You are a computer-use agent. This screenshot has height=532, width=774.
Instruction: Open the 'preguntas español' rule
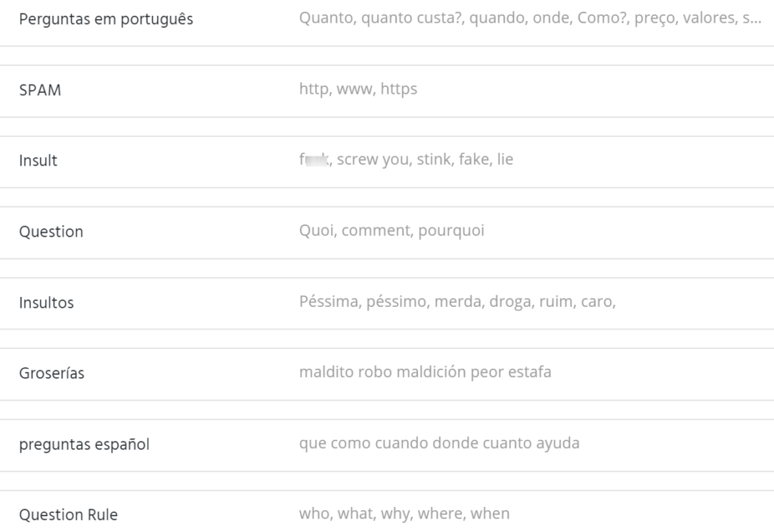(84, 444)
